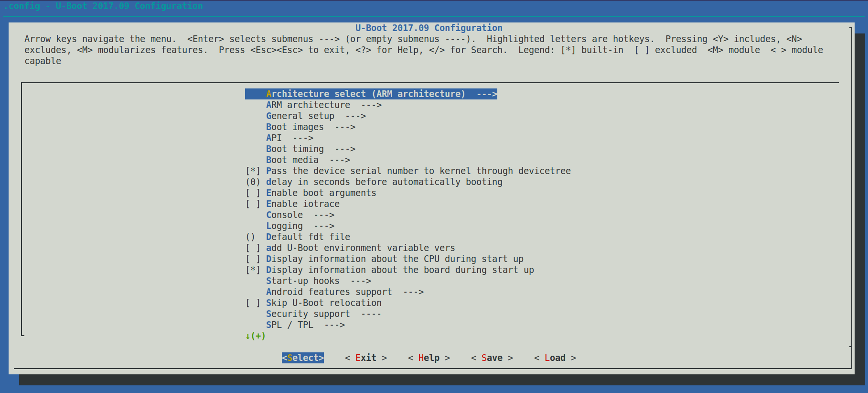This screenshot has width=868, height=393.
Task: Toggle Display board information during start up
Action: tap(253, 270)
